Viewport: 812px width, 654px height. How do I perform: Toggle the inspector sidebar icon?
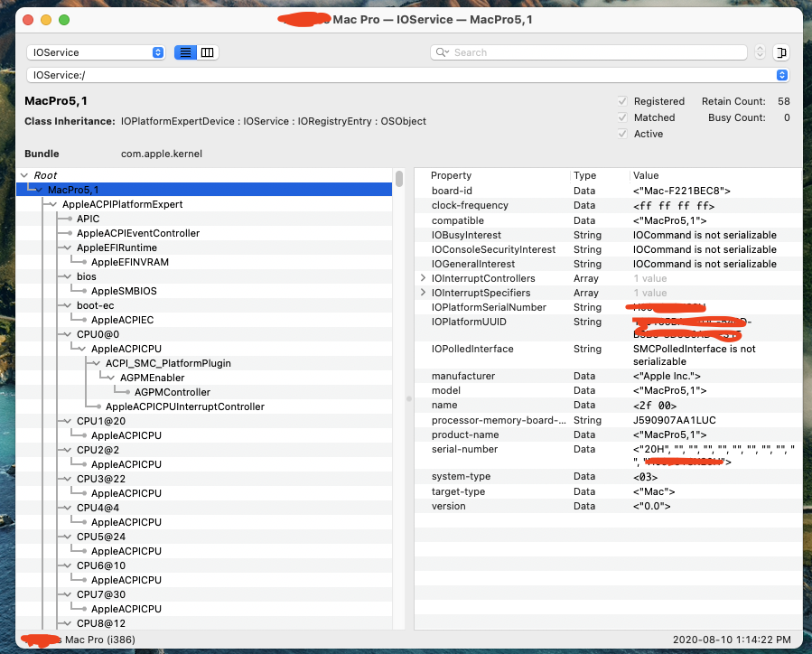[x=781, y=52]
